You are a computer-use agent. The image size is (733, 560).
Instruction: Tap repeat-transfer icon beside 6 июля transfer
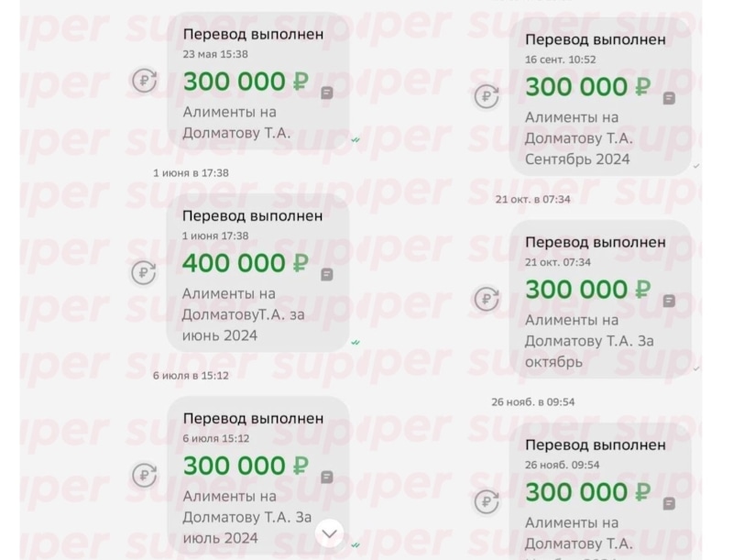click(x=144, y=475)
